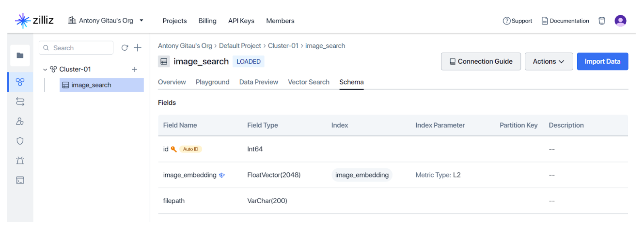644x227 pixels.
Task: Go to the Antony Gitau's Org breadcrumb
Action: pyautogui.click(x=185, y=46)
